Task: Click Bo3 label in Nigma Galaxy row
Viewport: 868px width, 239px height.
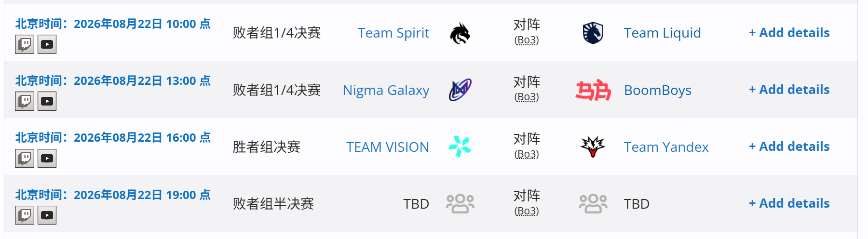Action: 527,97
